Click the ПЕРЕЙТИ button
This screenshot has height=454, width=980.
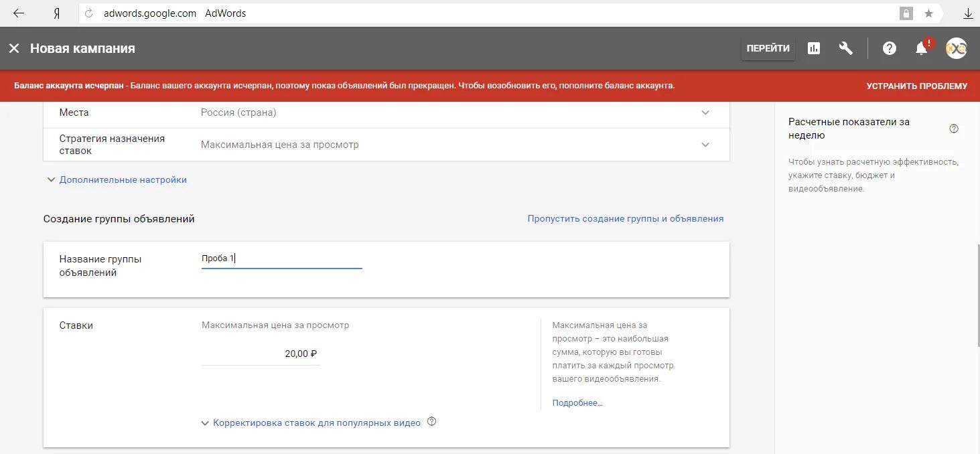pyautogui.click(x=768, y=48)
